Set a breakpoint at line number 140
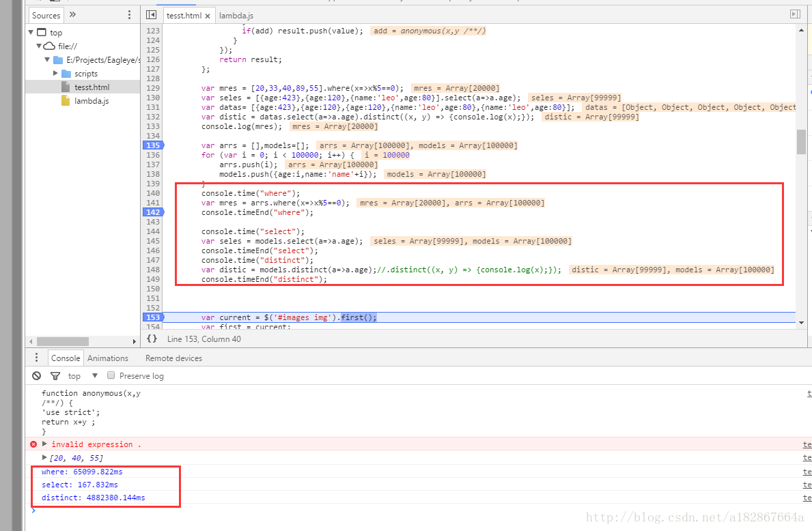This screenshot has width=812, height=531. 153,193
